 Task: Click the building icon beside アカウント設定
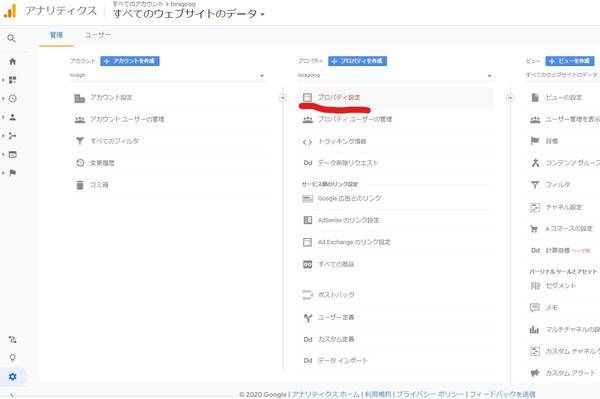[79, 98]
